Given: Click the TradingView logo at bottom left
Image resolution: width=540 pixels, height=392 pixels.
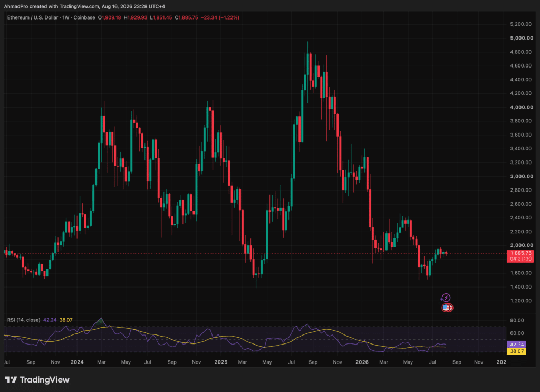Looking at the screenshot, I should click(x=37, y=379).
